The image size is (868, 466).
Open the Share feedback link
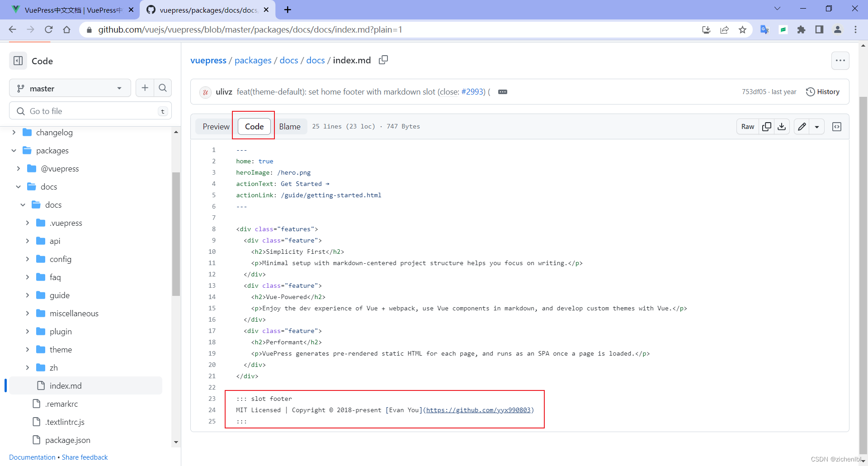(x=85, y=457)
